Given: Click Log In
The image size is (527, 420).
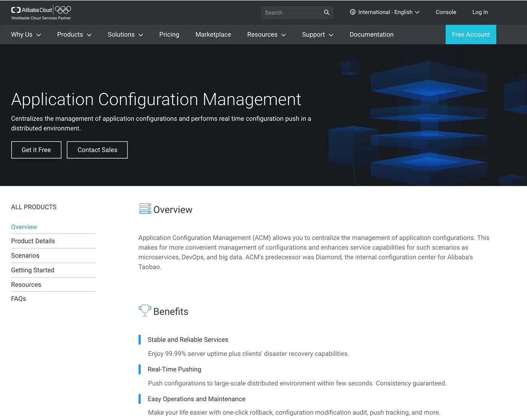Looking at the screenshot, I should point(480,12).
